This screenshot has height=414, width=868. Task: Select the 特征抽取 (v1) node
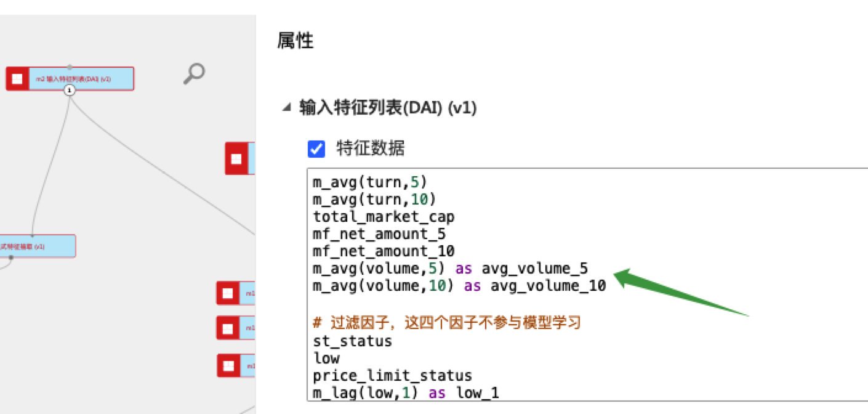click(37, 246)
